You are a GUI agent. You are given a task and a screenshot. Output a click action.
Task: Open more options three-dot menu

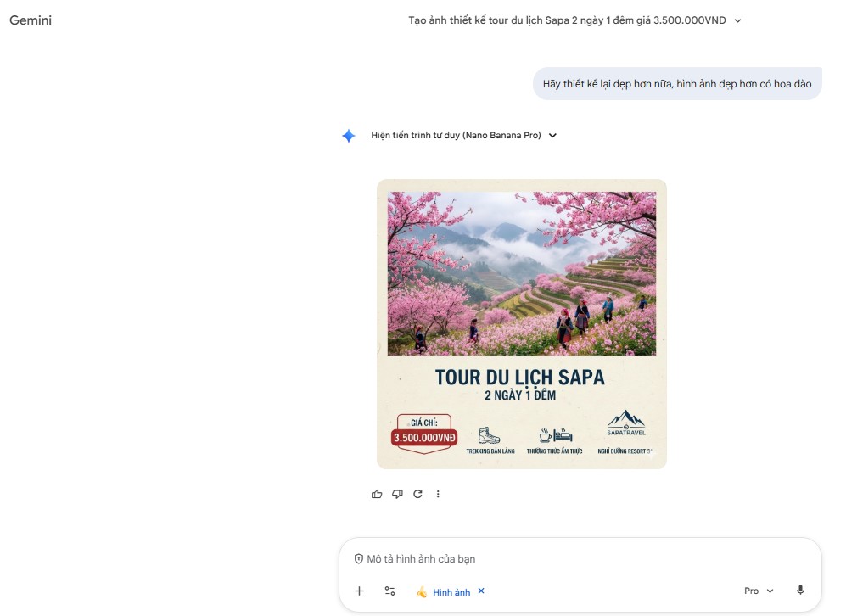[438, 494]
